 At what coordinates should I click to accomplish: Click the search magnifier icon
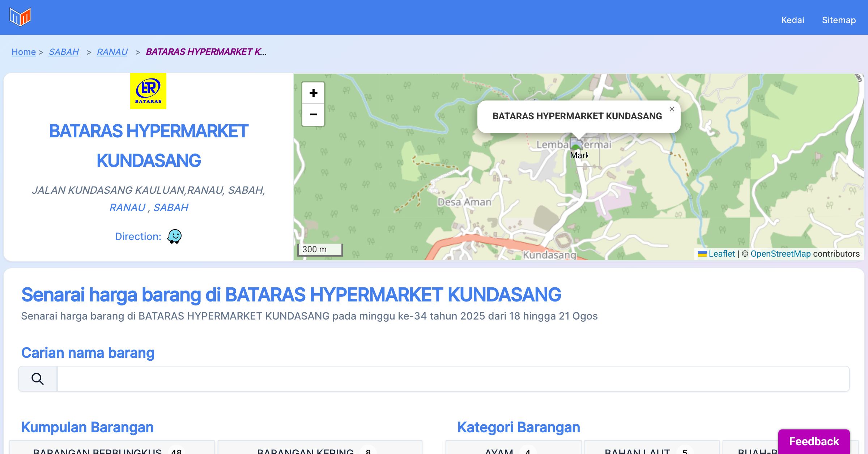[38, 379]
